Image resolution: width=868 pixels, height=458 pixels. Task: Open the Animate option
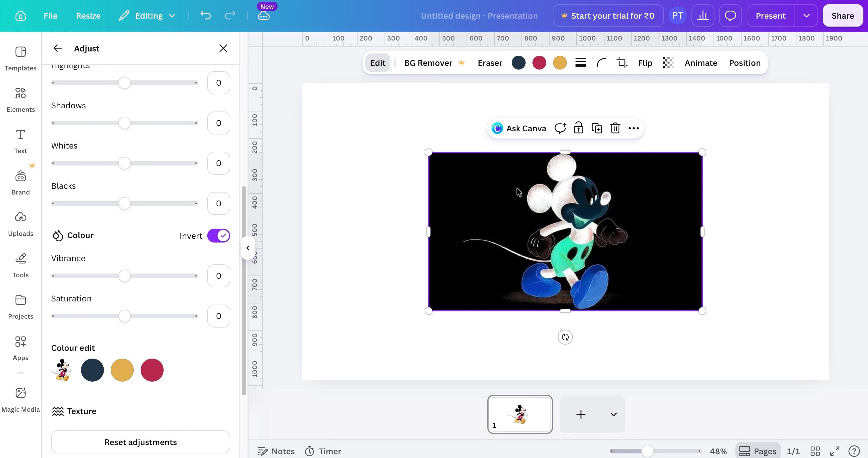coord(701,63)
